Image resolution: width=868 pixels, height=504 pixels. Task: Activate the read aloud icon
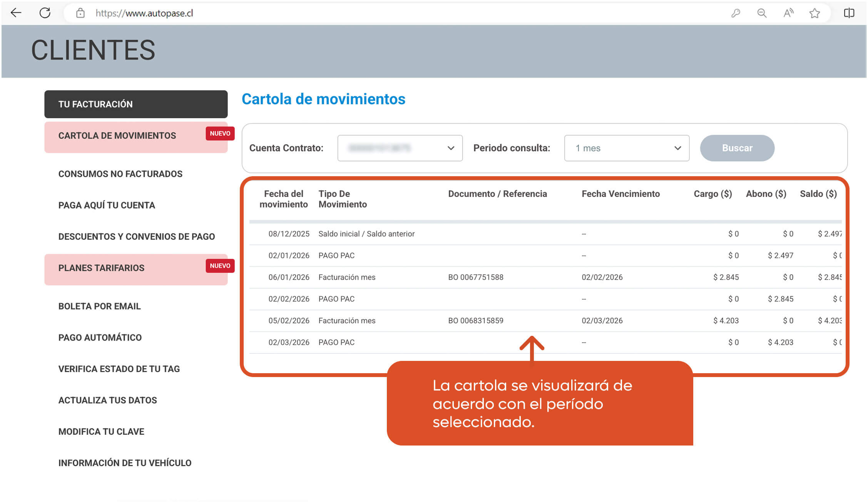tap(788, 13)
